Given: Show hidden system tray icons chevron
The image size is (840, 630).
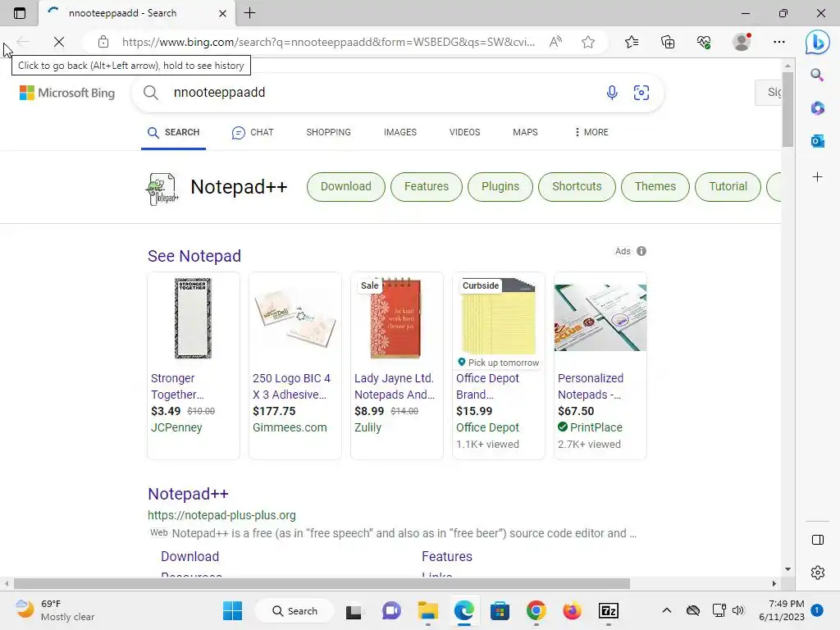Looking at the screenshot, I should tap(666, 610).
